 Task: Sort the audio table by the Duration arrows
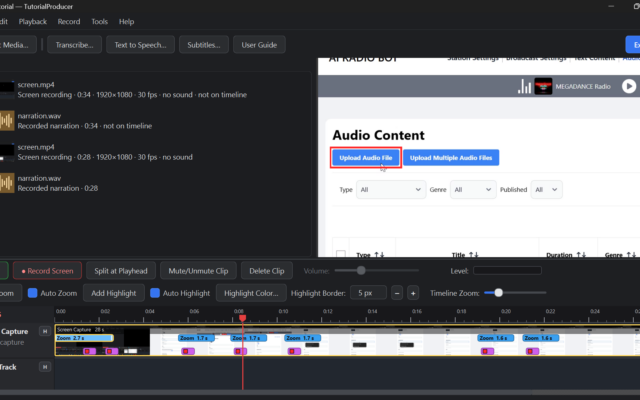[581, 255]
